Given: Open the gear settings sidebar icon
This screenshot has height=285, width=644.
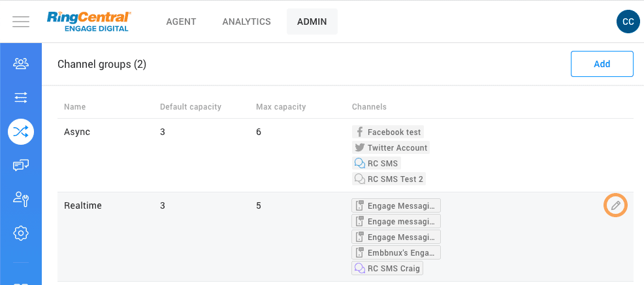Looking at the screenshot, I should pos(21,233).
